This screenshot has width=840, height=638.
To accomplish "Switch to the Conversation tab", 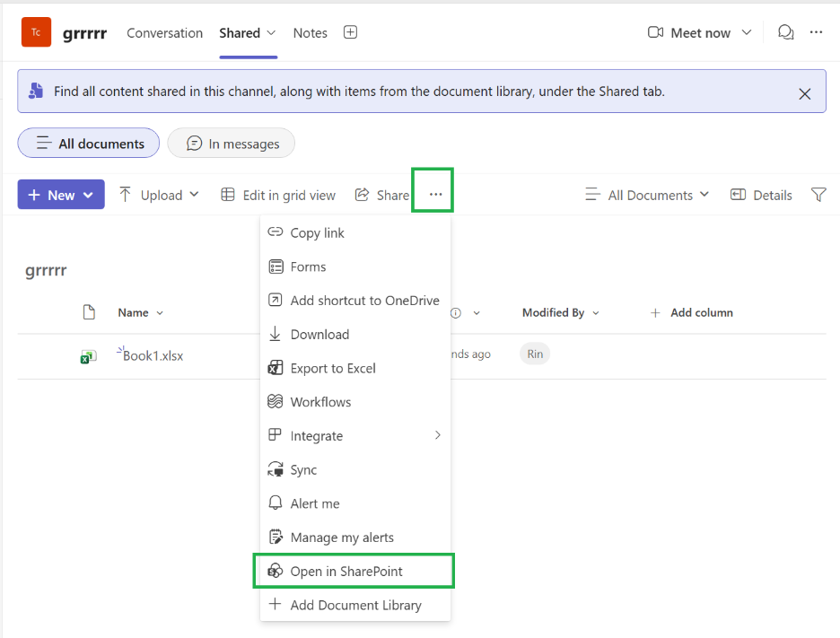I will (x=164, y=33).
